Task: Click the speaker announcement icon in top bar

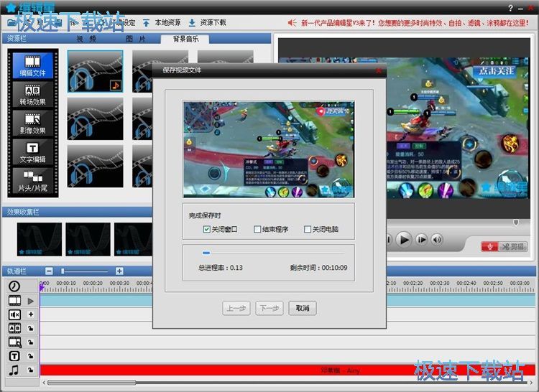Action: pos(292,23)
